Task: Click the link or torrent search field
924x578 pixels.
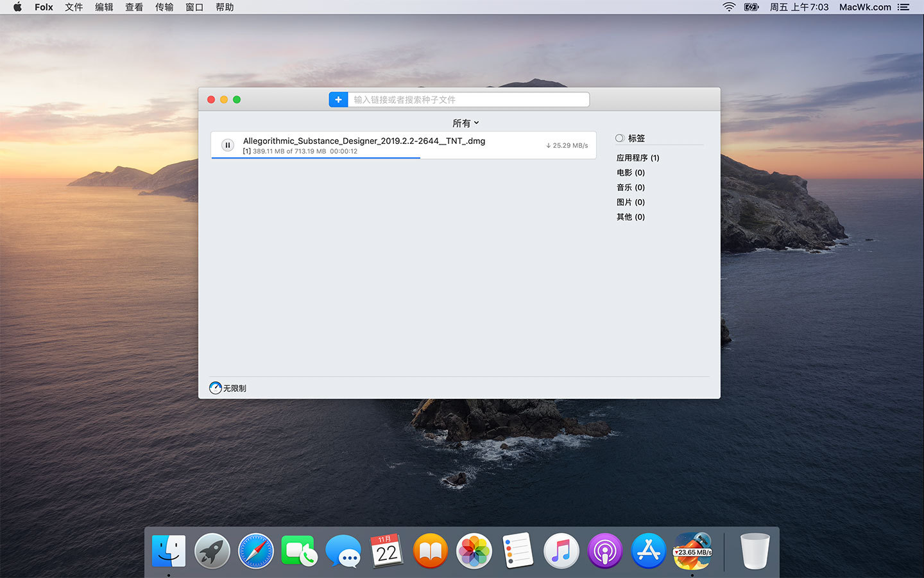Action: point(468,100)
